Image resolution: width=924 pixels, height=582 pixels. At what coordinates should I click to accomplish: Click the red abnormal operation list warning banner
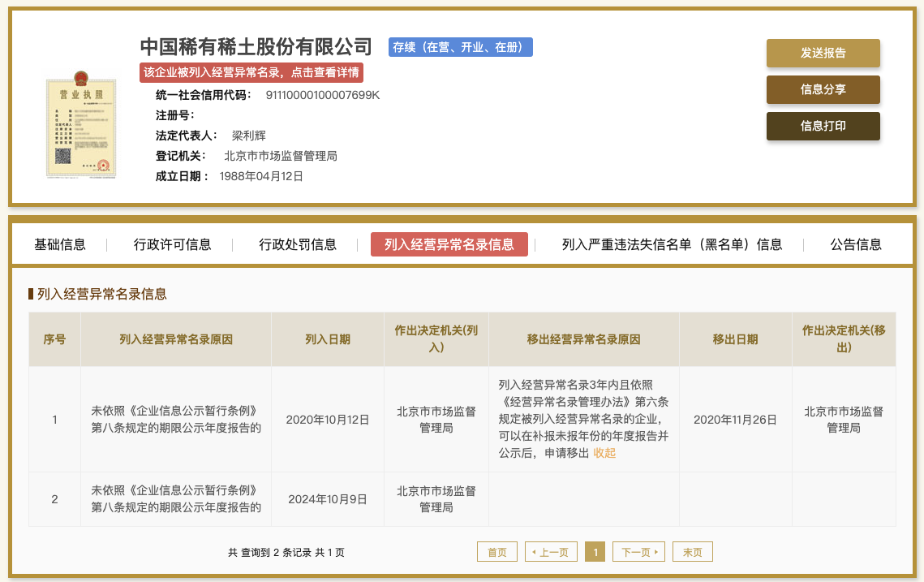(251, 72)
